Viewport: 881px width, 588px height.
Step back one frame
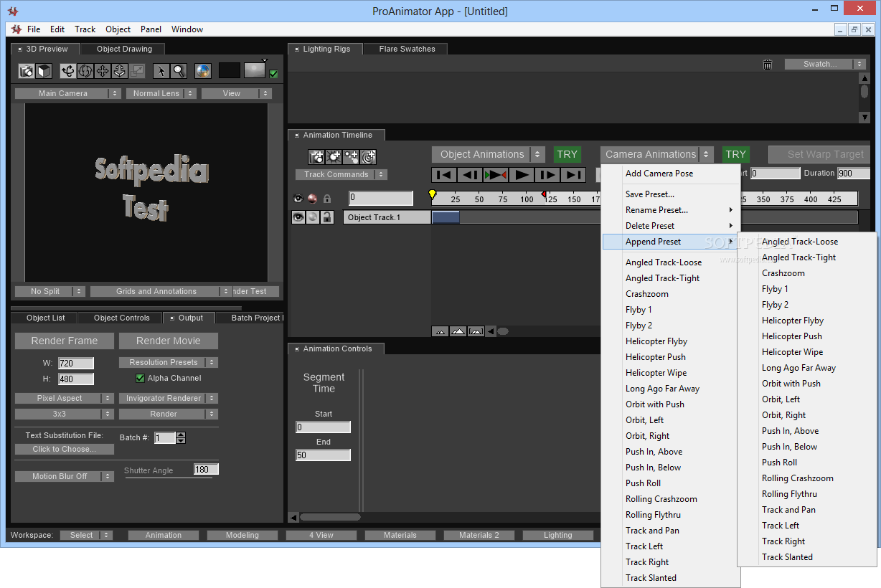click(470, 175)
